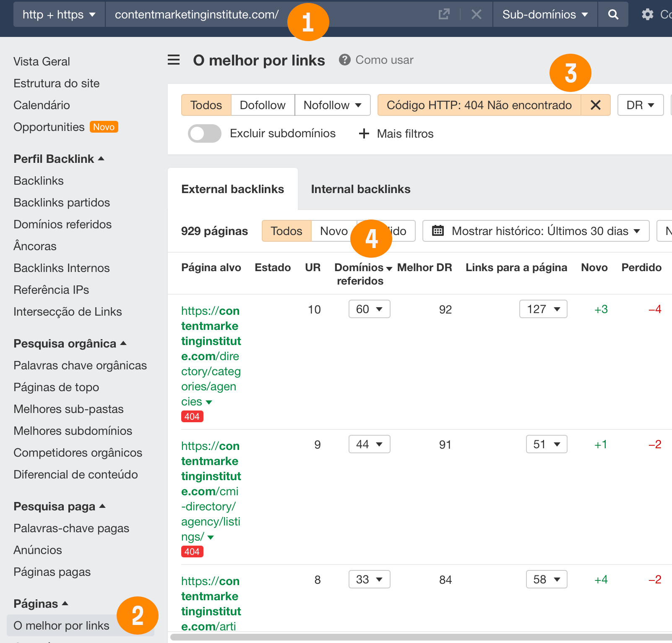Screen dimensions: 672x643
Task: Clear the target URL using the X icon
Action: [x=476, y=14]
